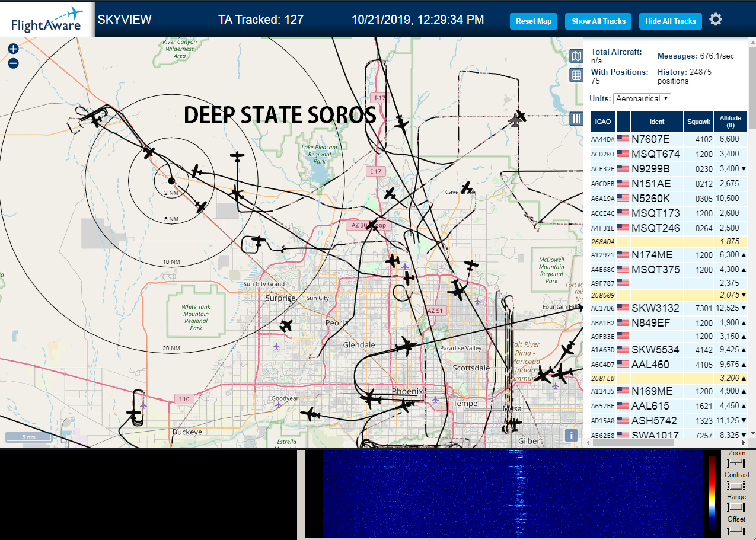The height and width of the screenshot is (540, 756).
Task: Select the aircraft icon near Surprise
Action: [x=286, y=325]
